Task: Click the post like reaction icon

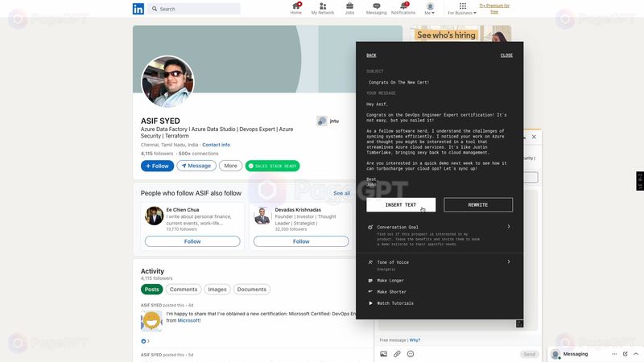Action: tap(143, 341)
